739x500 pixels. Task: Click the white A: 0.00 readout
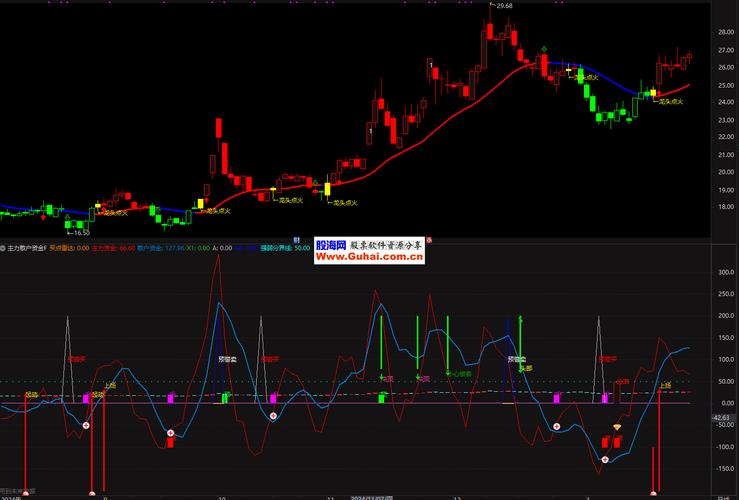(222, 248)
